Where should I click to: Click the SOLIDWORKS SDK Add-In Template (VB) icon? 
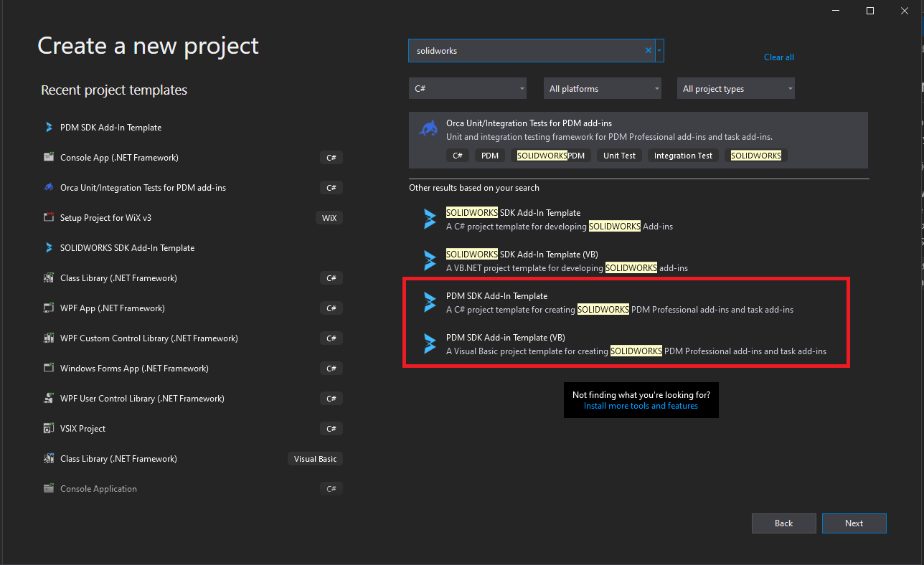[x=430, y=260]
